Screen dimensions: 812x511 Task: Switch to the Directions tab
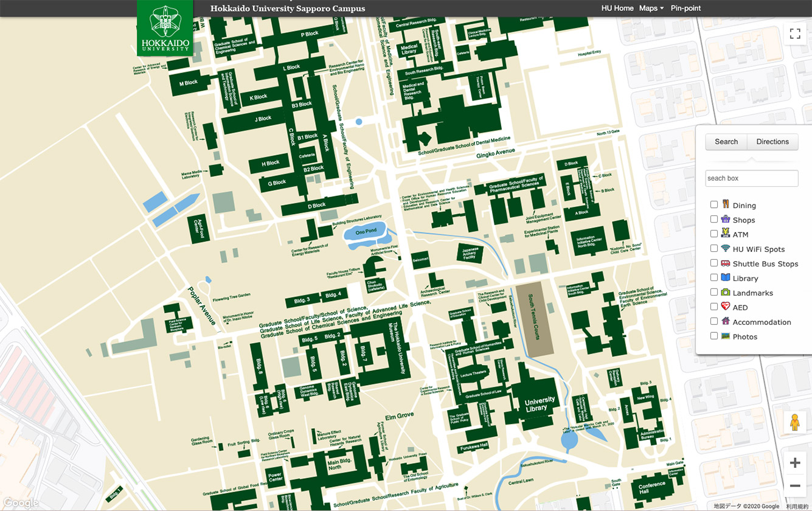772,142
